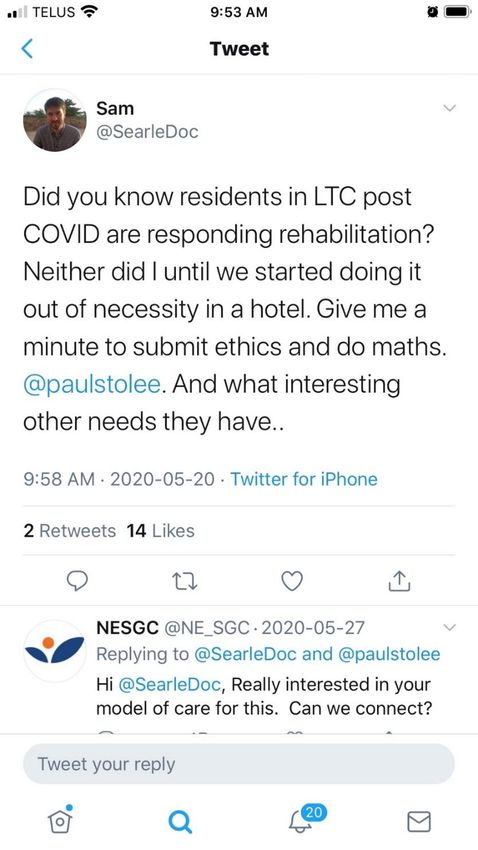Retweet Sam's tweet with the retweet icon
478x850 pixels.
pos(184,582)
